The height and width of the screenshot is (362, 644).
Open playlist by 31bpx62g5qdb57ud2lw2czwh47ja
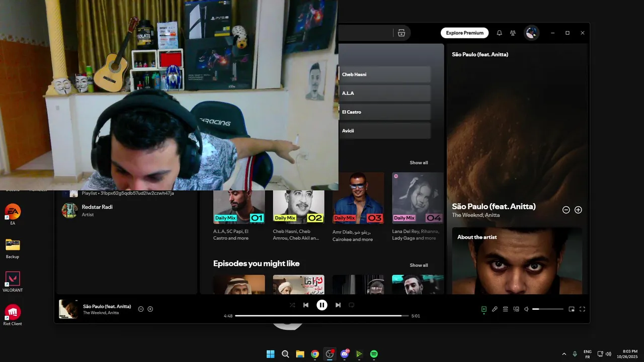click(x=126, y=193)
